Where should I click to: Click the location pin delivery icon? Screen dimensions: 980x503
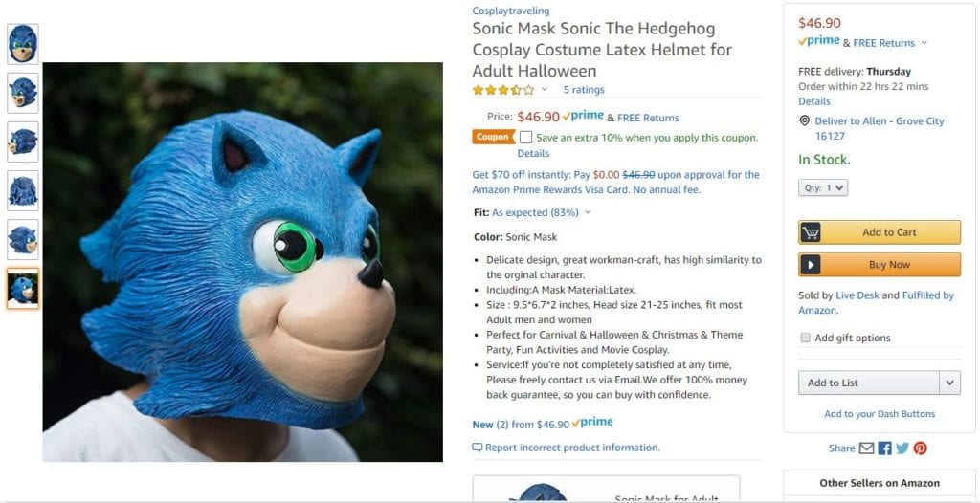point(805,121)
